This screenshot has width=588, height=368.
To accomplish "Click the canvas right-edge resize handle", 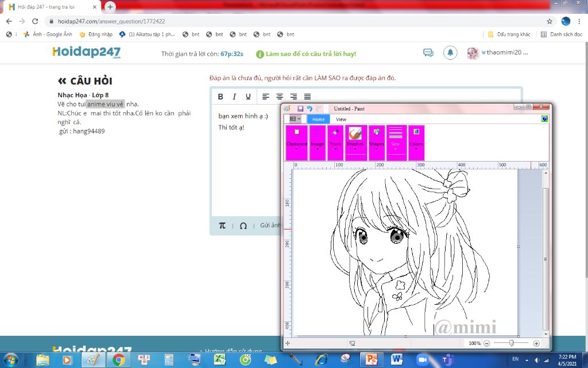I will click(519, 247).
